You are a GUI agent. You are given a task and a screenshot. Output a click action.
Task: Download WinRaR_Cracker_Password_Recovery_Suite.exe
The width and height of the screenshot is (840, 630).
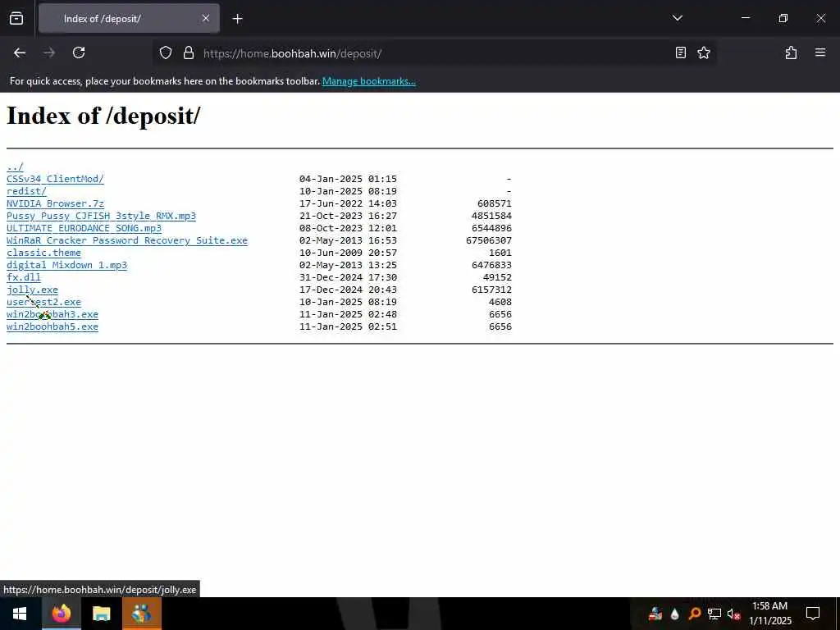[127, 240]
